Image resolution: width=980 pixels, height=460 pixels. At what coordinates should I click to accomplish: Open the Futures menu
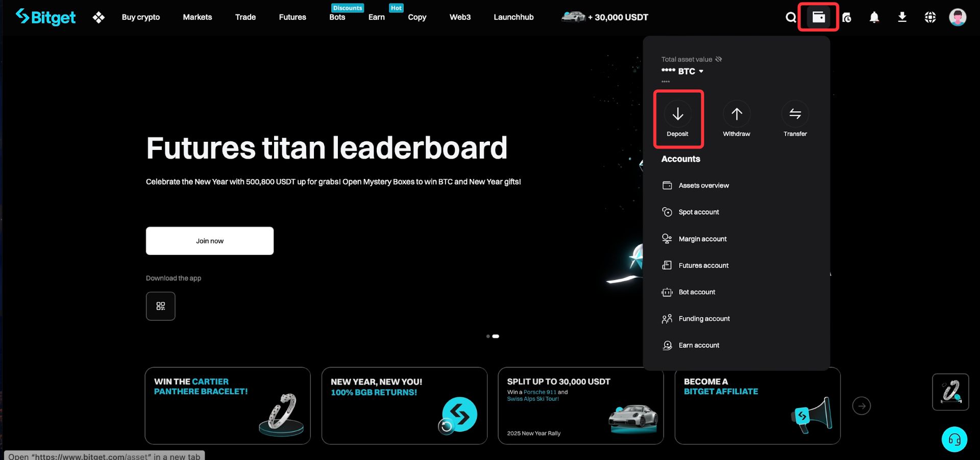292,17
